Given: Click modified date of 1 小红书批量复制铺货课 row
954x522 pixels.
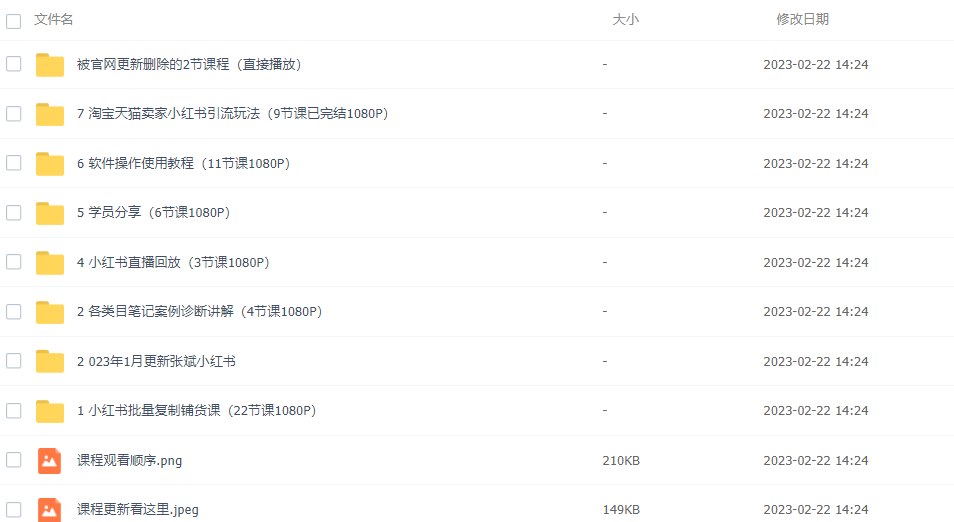Looking at the screenshot, I should [x=816, y=411].
